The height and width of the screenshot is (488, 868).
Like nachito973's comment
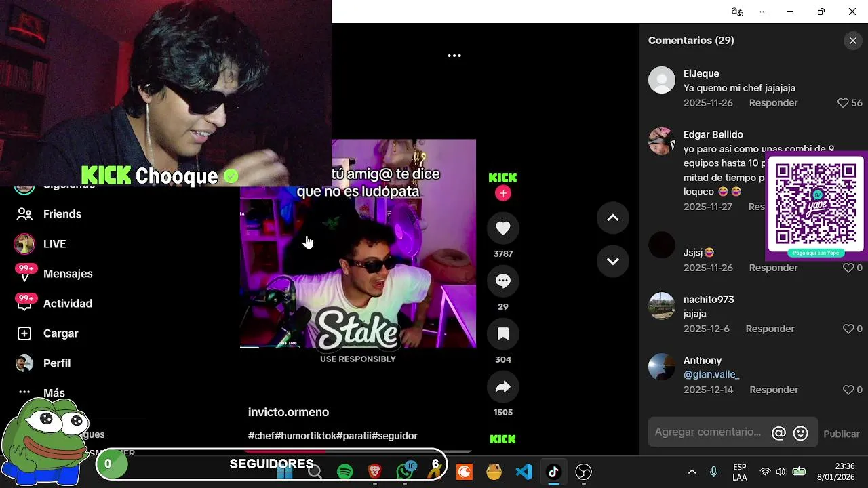click(x=848, y=329)
